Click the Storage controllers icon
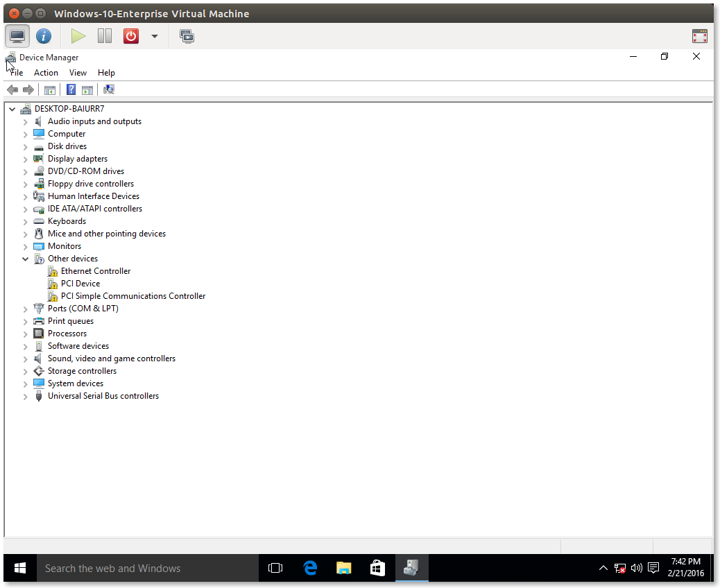The height and width of the screenshot is (588, 720). (x=39, y=371)
